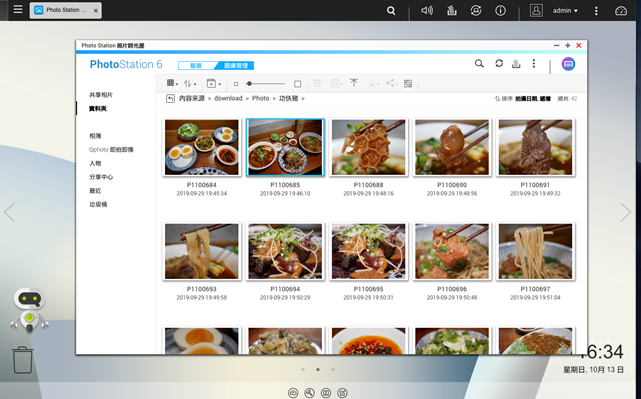Select photo thumbnail P1100695
641x399 pixels.
pyautogui.click(x=368, y=251)
